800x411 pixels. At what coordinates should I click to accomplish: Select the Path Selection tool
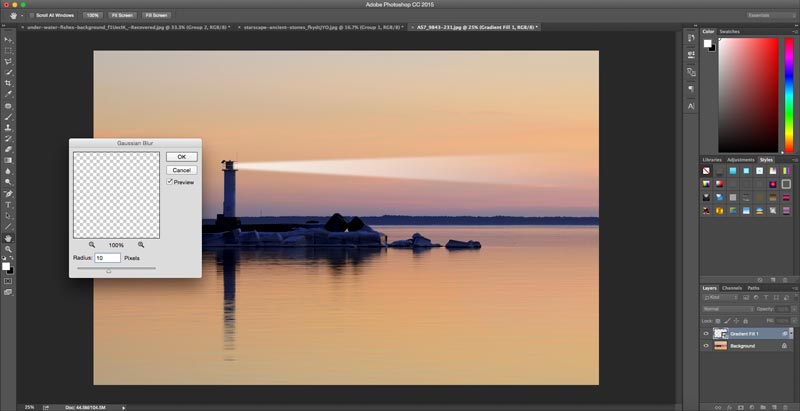coord(8,216)
